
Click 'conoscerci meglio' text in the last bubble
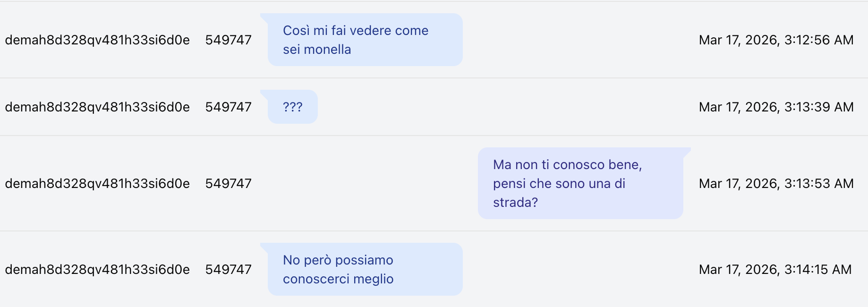338,279
